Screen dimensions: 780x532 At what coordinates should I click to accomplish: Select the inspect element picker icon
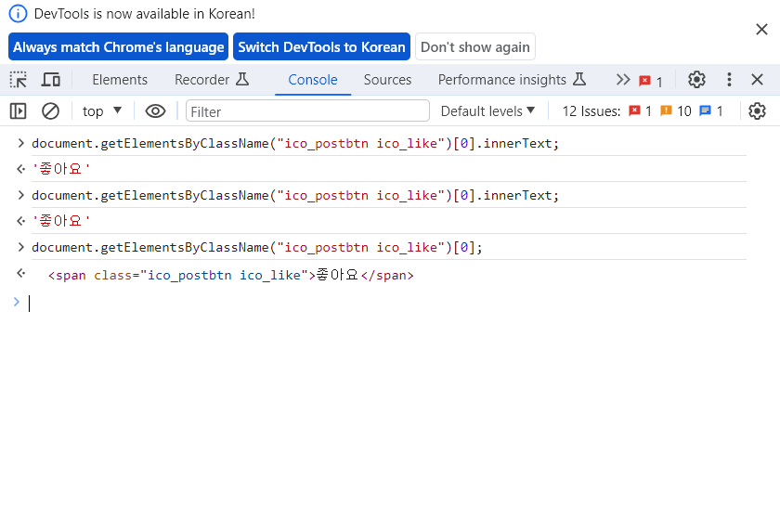tap(19, 80)
